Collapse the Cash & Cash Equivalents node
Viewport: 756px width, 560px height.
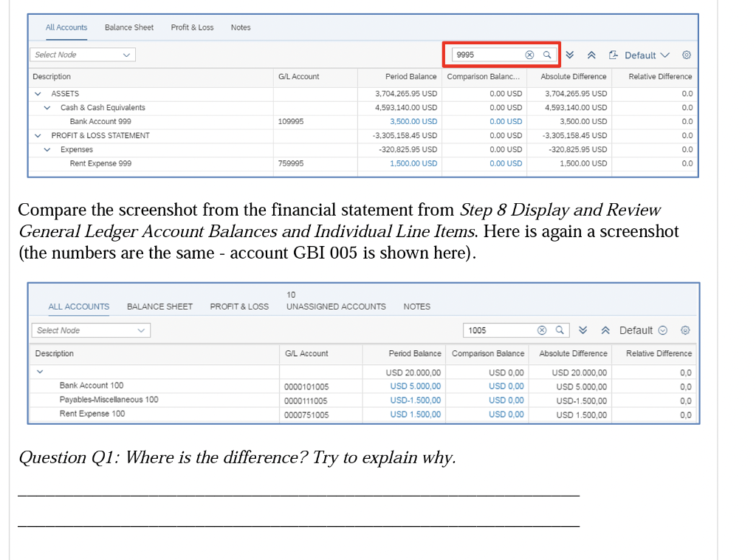[x=47, y=107]
